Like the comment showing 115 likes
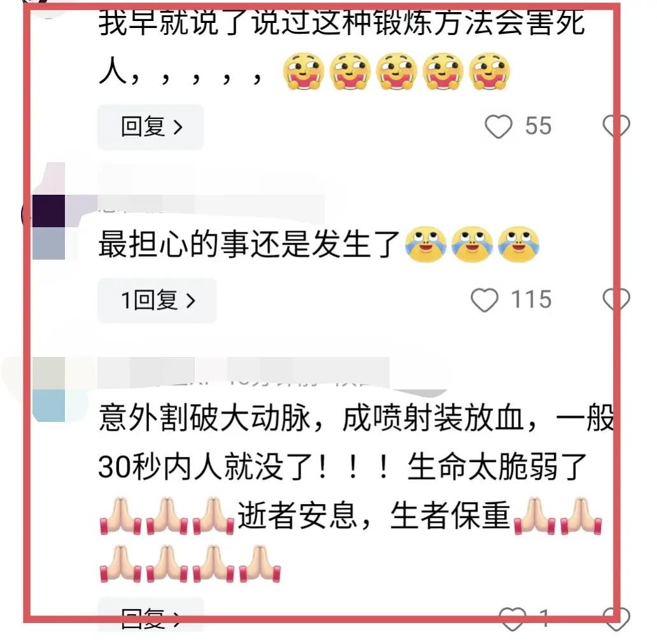 coord(484,300)
